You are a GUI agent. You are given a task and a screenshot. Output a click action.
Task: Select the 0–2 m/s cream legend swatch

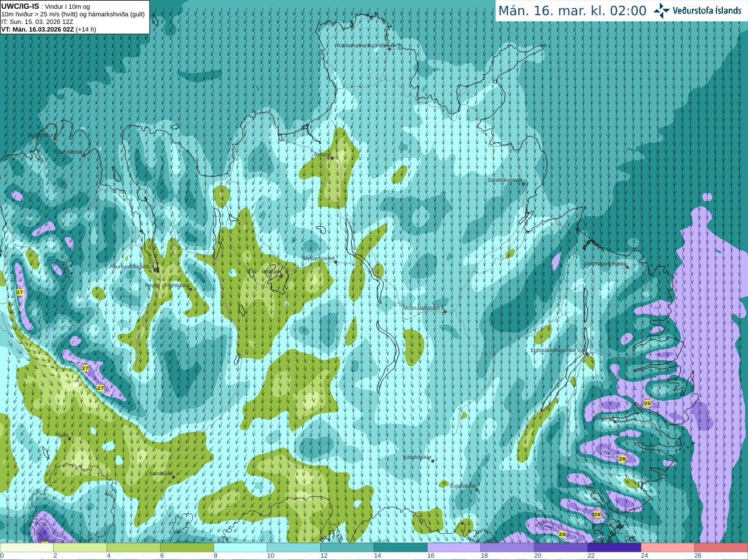27,548
